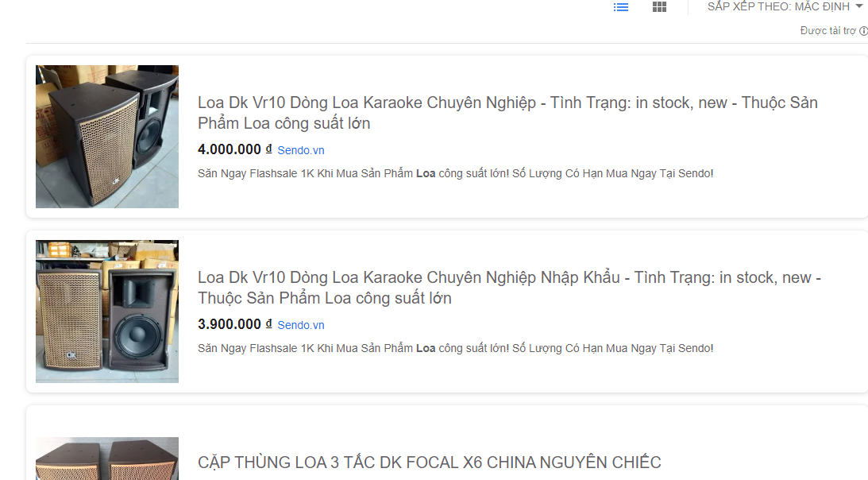
Task: Open the CẶP THÙNG LOA 3 TẤC DK FOCAL listing
Action: pos(429,462)
